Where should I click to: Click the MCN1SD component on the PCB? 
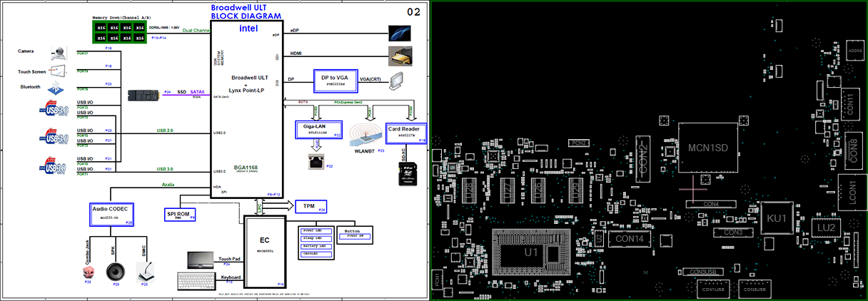point(707,148)
